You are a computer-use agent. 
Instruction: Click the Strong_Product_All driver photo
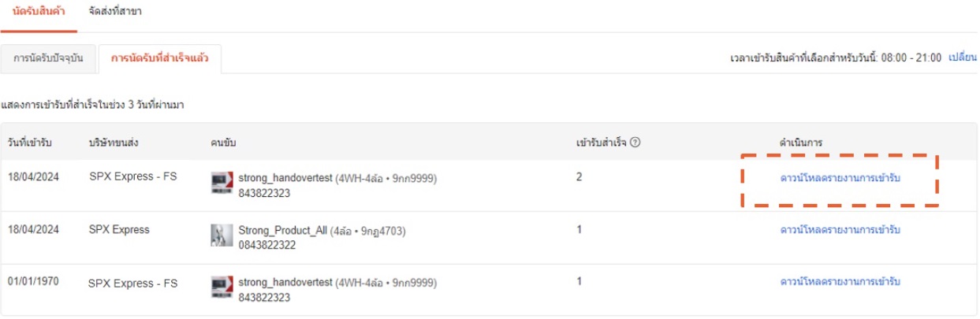point(222,235)
